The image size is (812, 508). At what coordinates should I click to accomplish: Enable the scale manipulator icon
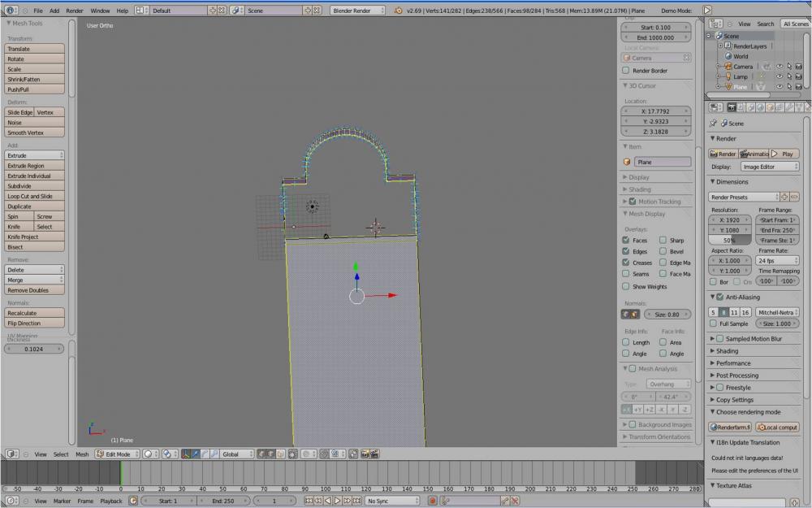[214, 454]
